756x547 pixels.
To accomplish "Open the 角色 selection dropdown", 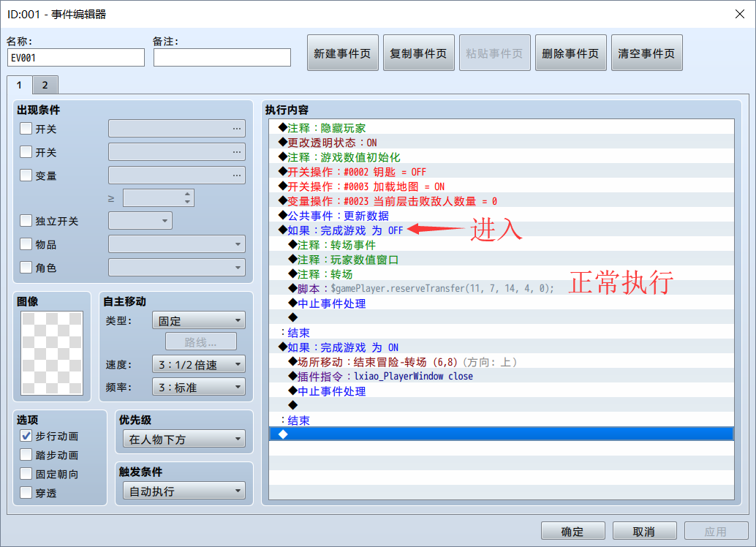I will click(177, 267).
